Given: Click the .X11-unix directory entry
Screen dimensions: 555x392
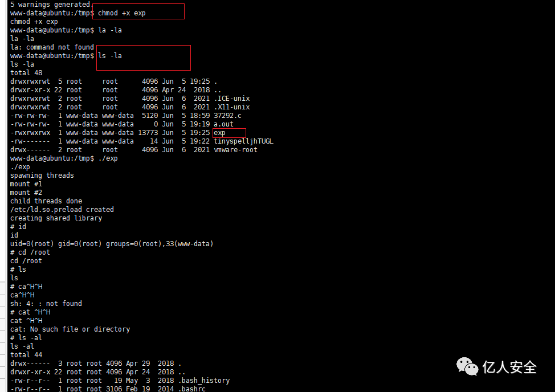Looking at the screenshot, I should [231, 107].
